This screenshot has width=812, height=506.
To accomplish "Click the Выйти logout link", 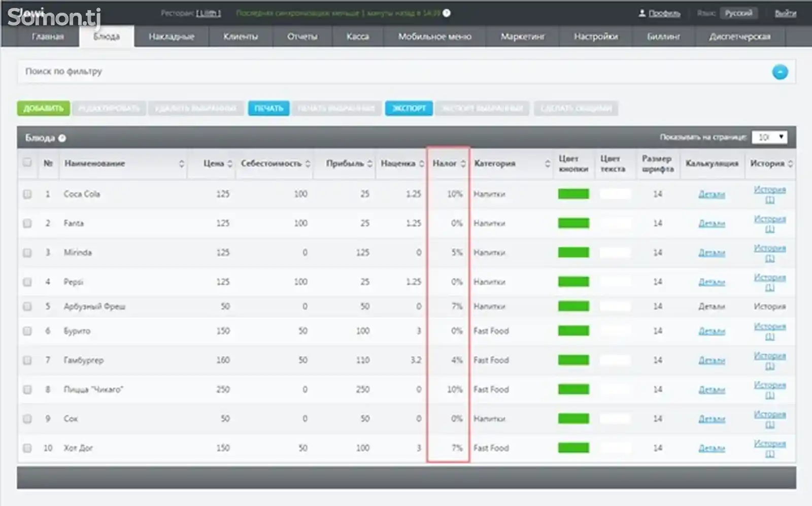I will 785,13.
